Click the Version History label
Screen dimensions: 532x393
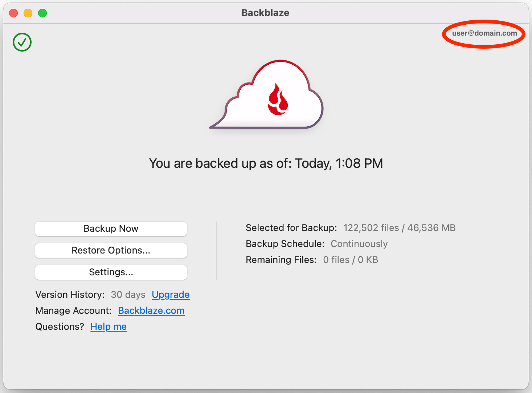pos(70,295)
